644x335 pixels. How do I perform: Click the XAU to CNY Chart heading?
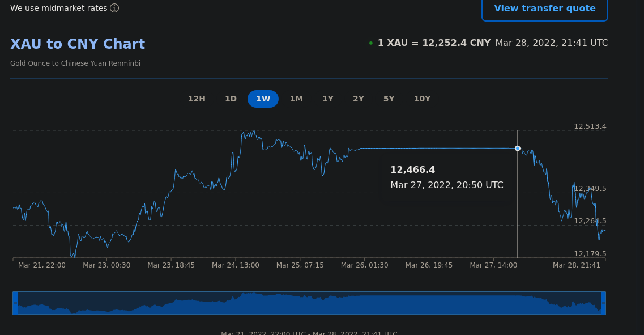point(78,44)
